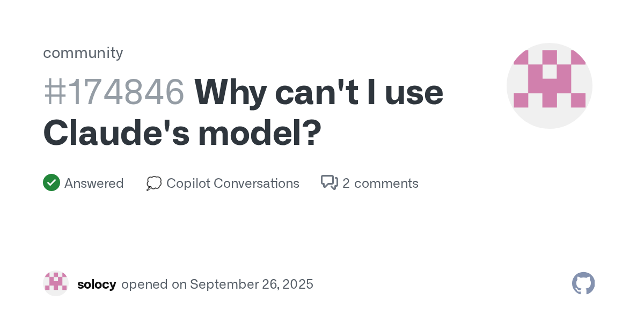Open the 2 comments text
Screen dimensions: 644x322
pyautogui.click(x=380, y=184)
